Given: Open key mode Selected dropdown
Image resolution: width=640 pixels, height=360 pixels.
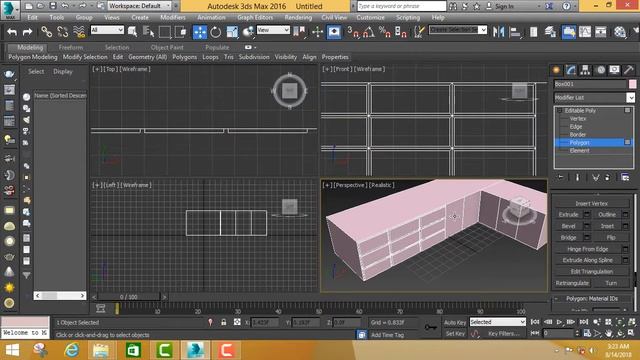Looking at the screenshot, I should point(498,322).
